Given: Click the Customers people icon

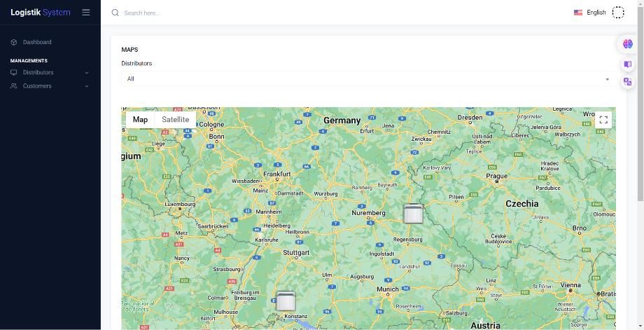Looking at the screenshot, I should coord(13,86).
